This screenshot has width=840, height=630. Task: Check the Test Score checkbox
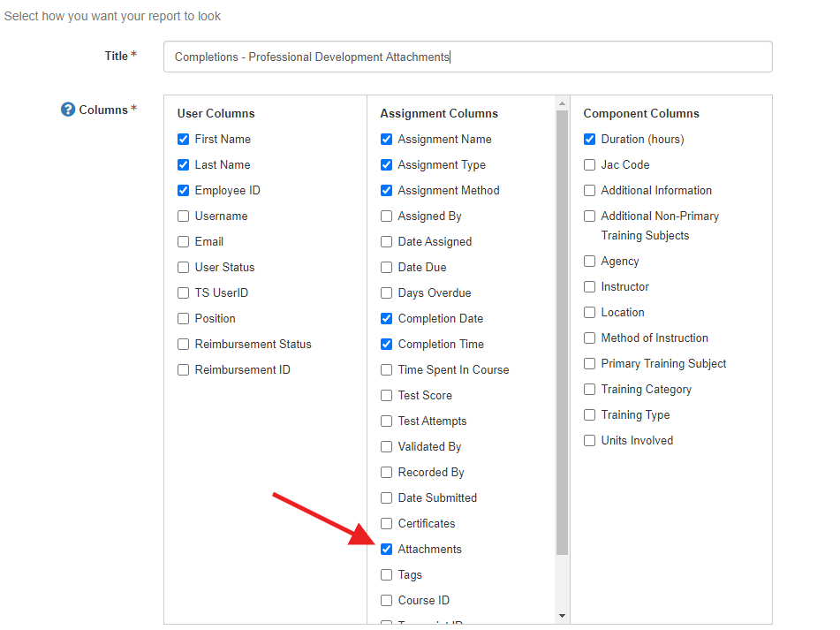[386, 395]
